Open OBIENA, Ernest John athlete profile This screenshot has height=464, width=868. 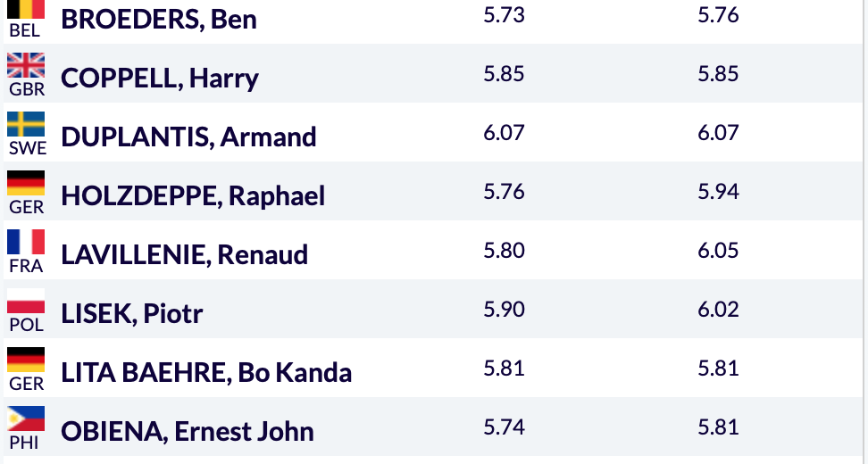point(188,431)
